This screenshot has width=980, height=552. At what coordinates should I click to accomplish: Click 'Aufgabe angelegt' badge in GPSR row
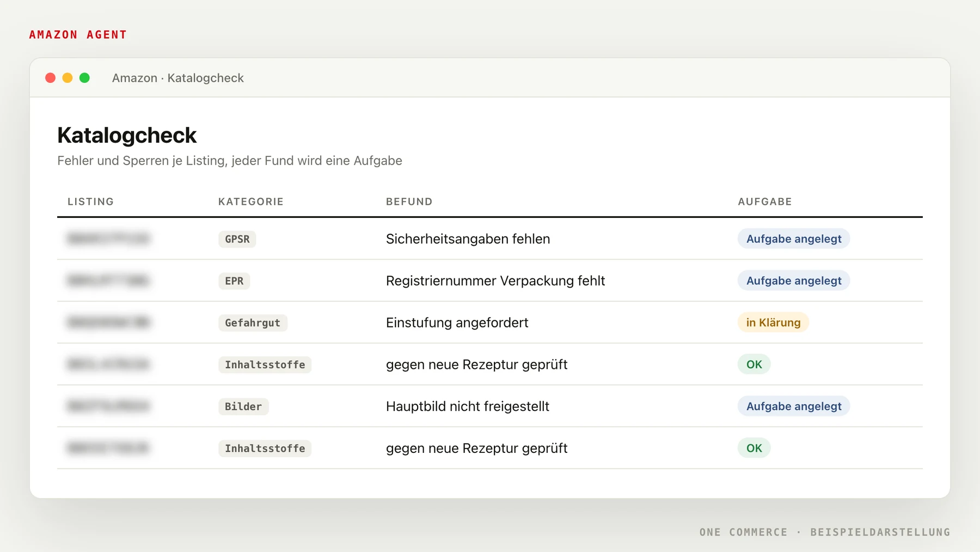coord(794,239)
